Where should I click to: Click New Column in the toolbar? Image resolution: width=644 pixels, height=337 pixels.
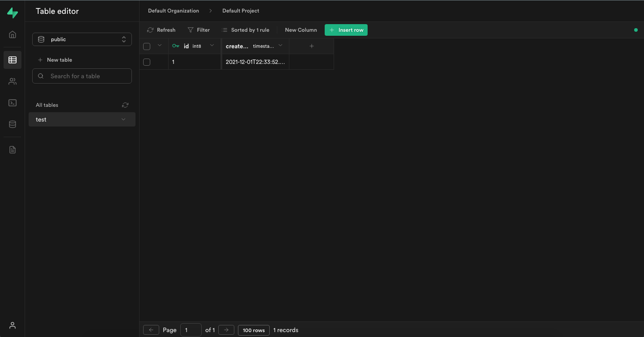click(301, 30)
